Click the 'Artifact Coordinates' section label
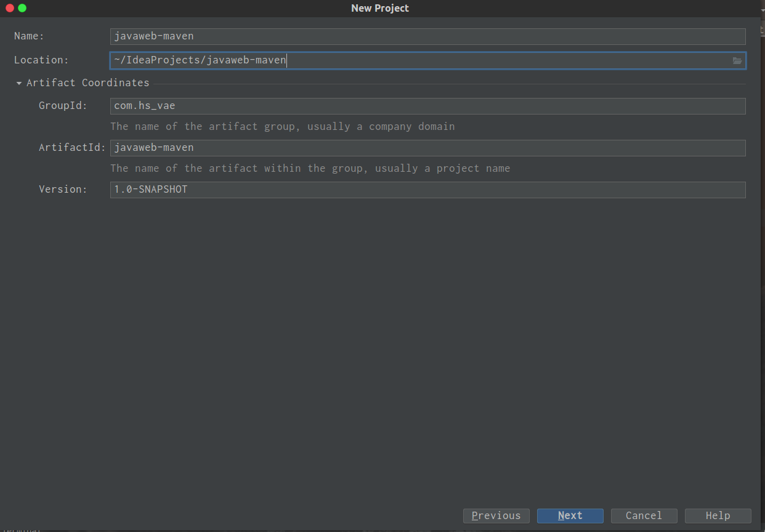The width and height of the screenshot is (765, 532). tap(88, 83)
